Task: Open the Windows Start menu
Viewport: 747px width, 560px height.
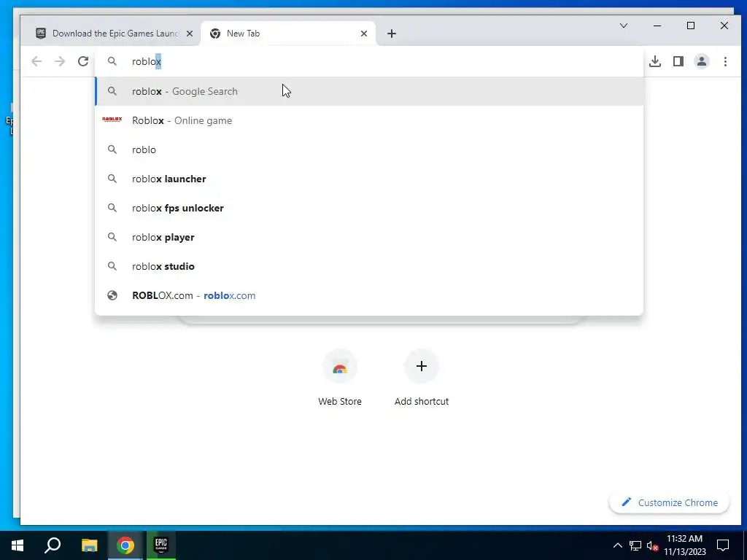Action: pos(18,545)
